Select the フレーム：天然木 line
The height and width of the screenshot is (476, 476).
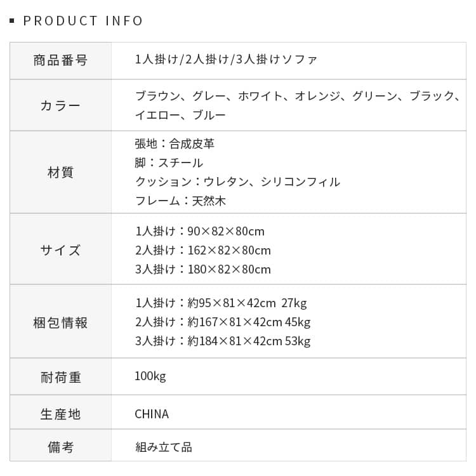tap(180, 201)
